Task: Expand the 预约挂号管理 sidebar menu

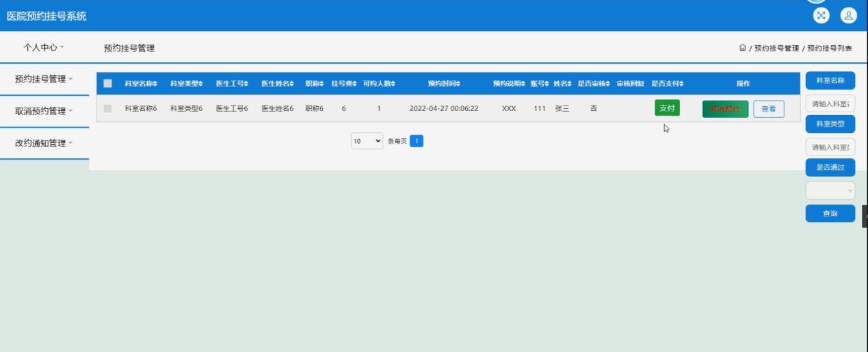Action: (44, 79)
